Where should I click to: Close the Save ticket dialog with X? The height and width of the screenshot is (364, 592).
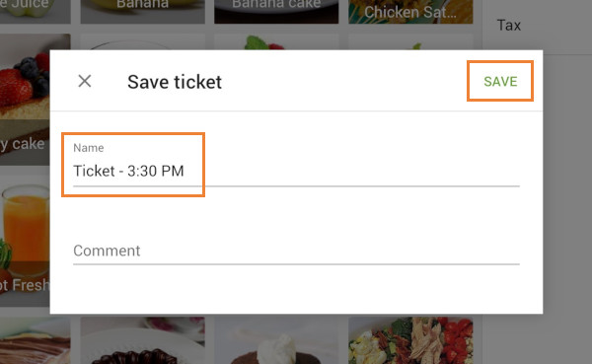click(85, 81)
